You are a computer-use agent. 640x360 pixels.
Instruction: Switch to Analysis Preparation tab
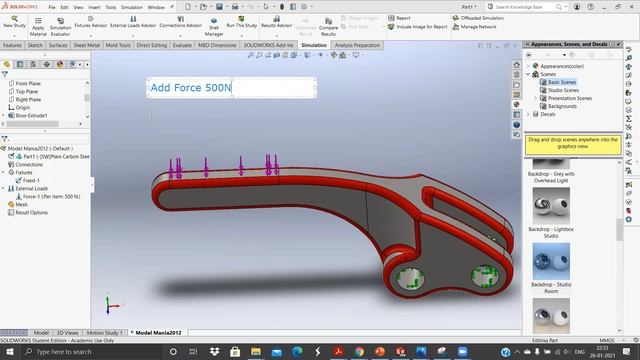357,45
